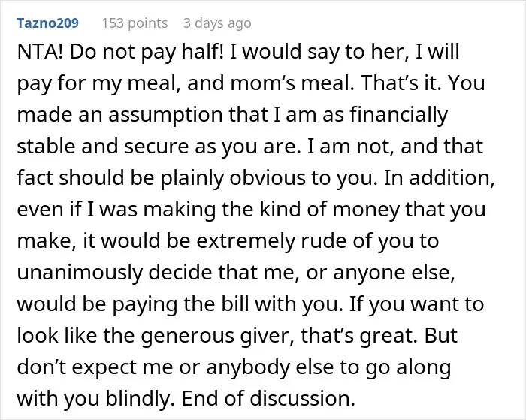Image resolution: width=526 pixels, height=420 pixels.
Task: Open the '3 days ago' comment timestamp
Action: click(x=217, y=23)
